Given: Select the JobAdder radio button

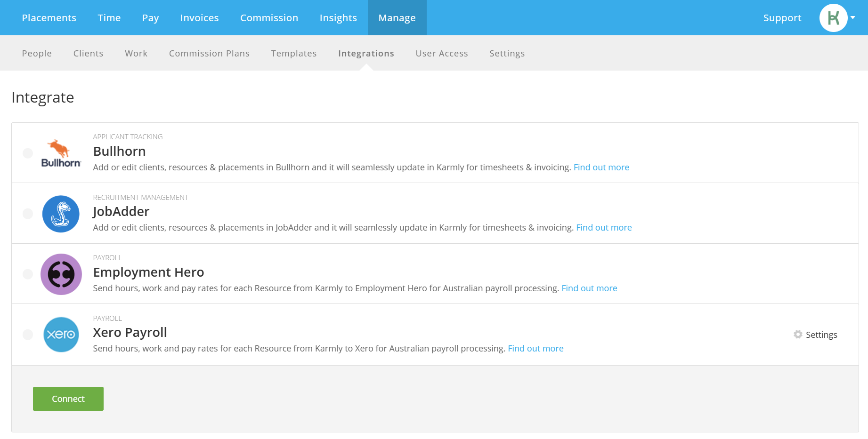Looking at the screenshot, I should [28, 214].
